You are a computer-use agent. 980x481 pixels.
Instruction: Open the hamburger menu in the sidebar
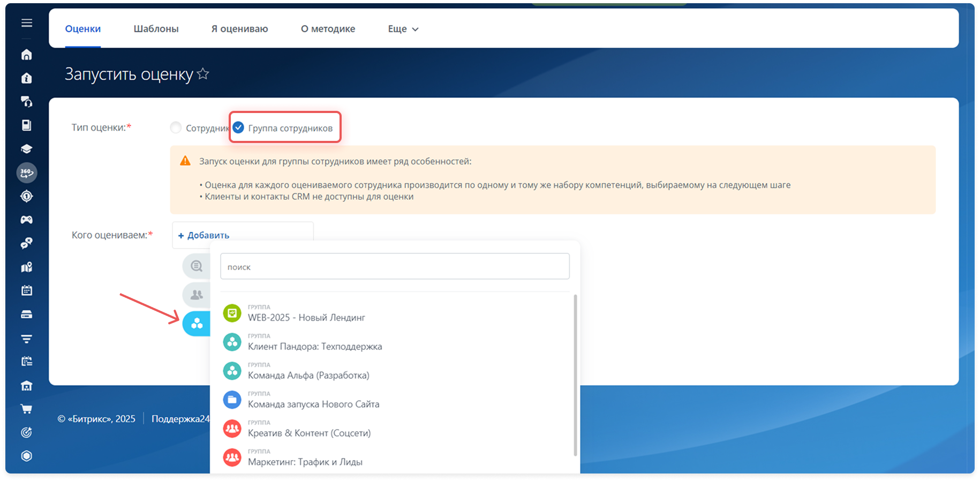click(x=27, y=23)
